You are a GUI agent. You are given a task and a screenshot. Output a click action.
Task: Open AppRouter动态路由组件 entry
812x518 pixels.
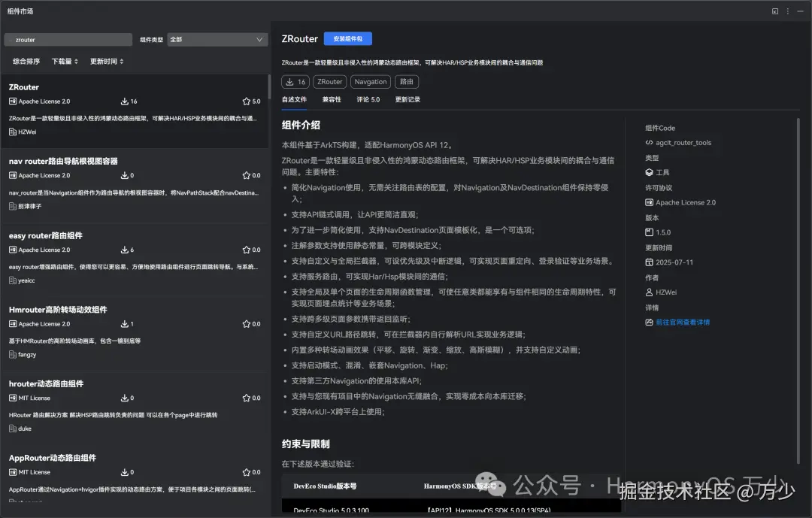134,477
